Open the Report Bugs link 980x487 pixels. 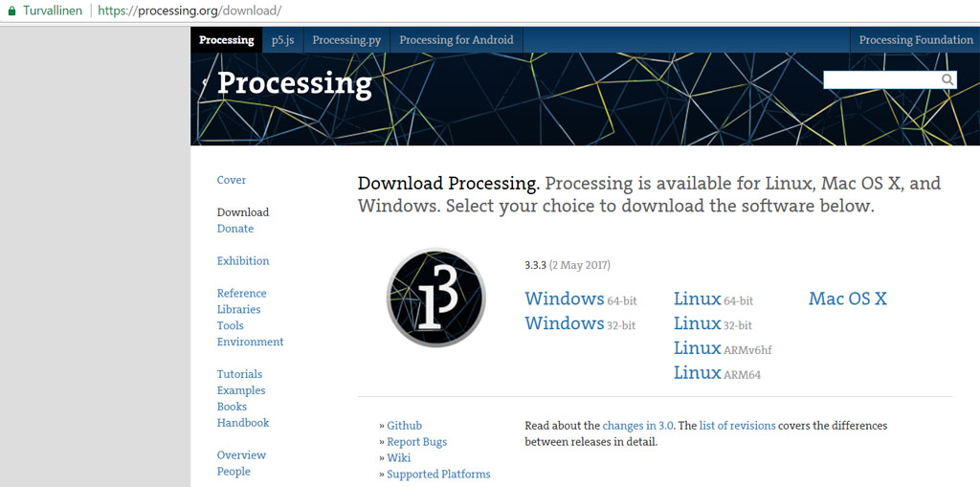[x=417, y=442]
